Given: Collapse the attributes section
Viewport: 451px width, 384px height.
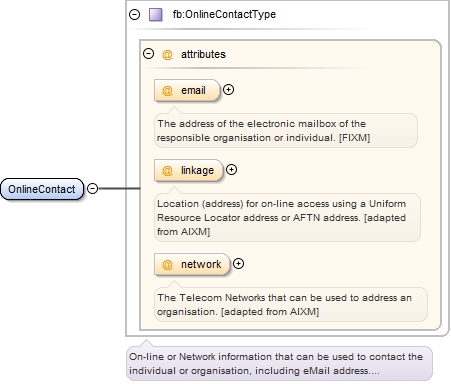Looking at the screenshot, I should coord(148,54).
